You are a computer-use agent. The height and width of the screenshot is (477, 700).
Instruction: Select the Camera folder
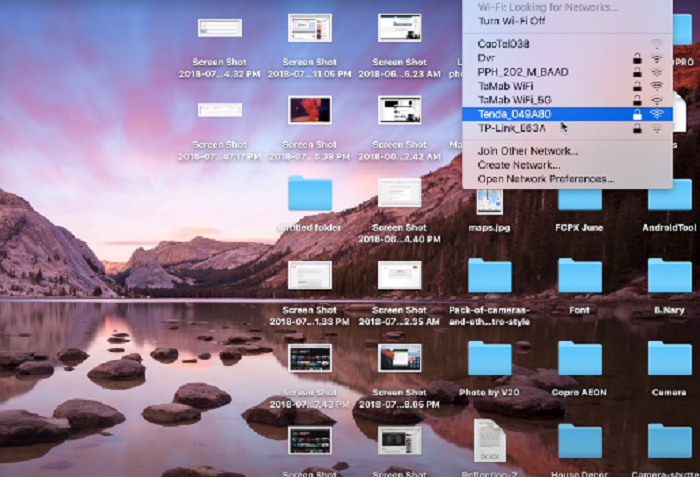tap(670, 358)
